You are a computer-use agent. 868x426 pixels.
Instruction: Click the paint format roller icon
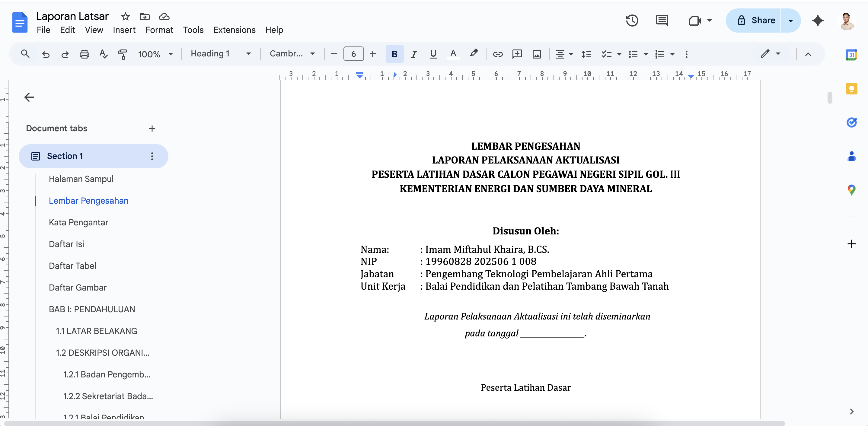pos(123,54)
